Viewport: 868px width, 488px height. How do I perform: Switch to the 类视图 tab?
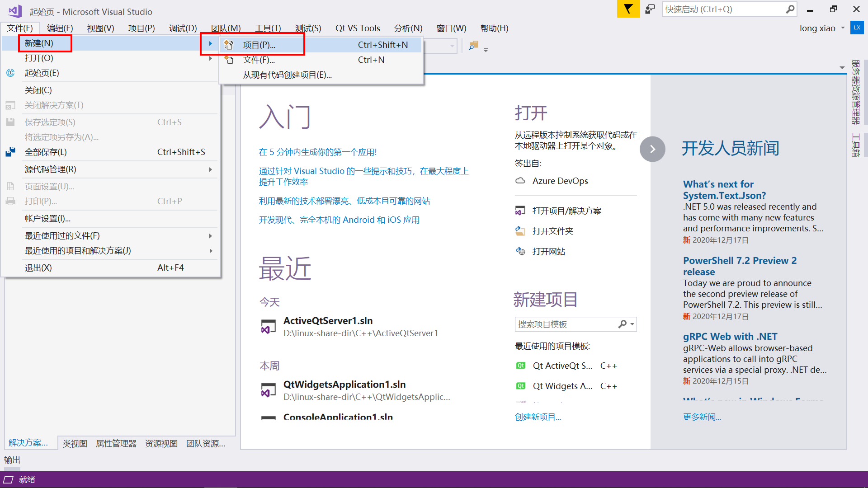point(75,443)
